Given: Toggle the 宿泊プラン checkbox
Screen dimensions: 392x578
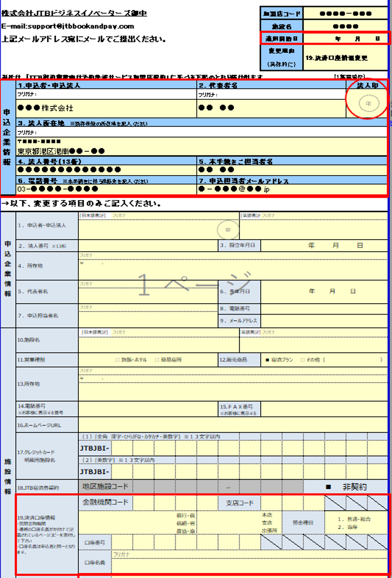Looking at the screenshot, I should 267,360.
